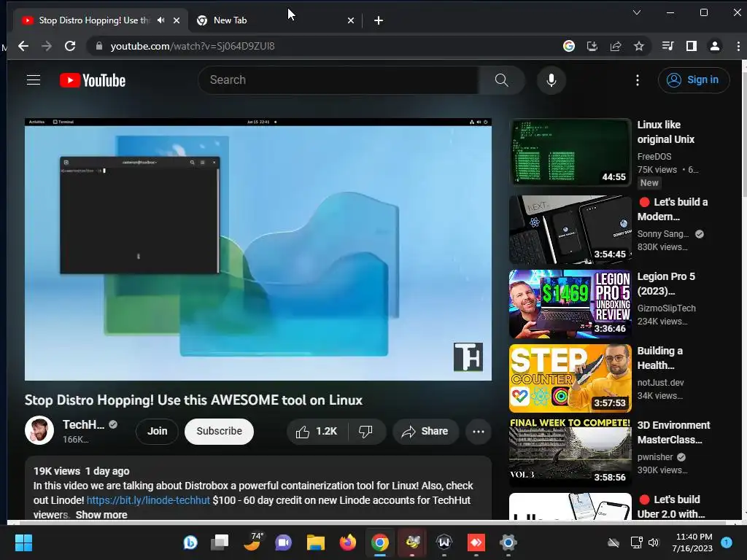Mute the YouTube tab audio icon

[161, 20]
